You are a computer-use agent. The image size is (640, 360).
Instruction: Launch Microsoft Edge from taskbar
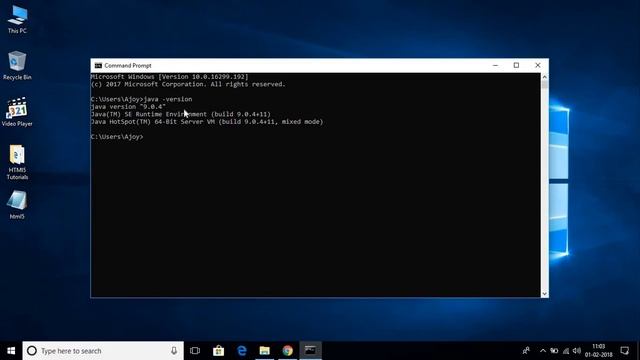pyautogui.click(x=242, y=351)
